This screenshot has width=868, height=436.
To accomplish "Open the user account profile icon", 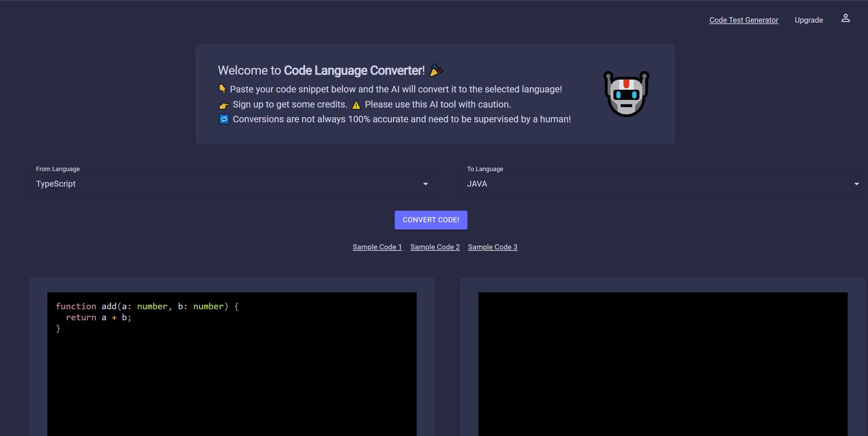I will coord(846,19).
